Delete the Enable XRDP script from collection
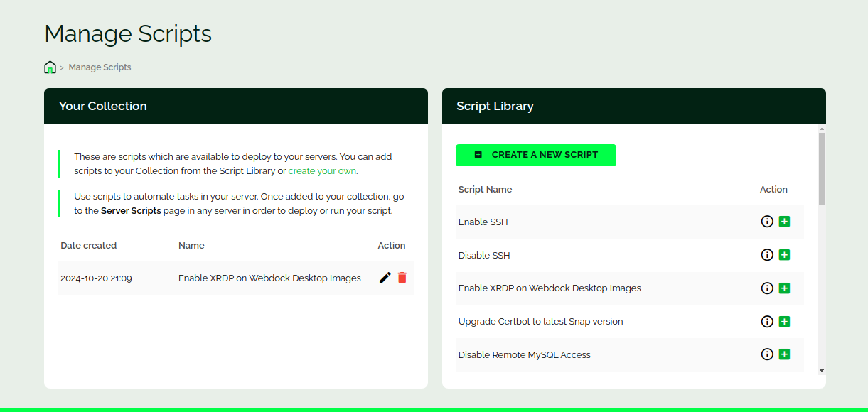The image size is (868, 412). 402,278
